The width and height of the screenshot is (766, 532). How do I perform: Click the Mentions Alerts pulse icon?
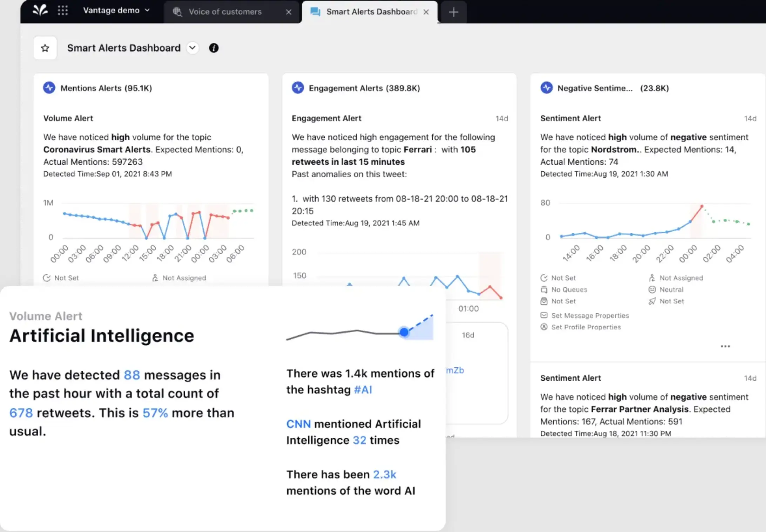[x=49, y=88]
